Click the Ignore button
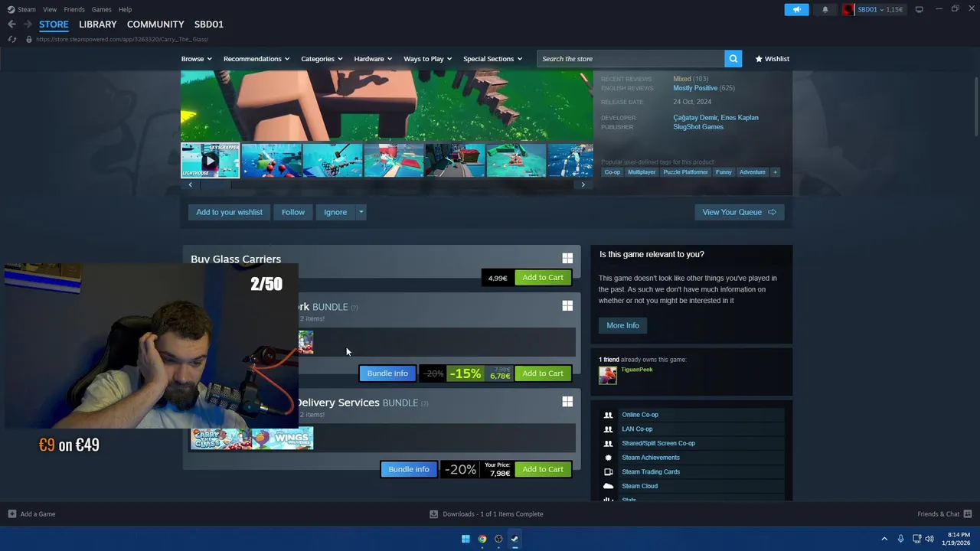The width and height of the screenshot is (980, 551). tap(335, 212)
